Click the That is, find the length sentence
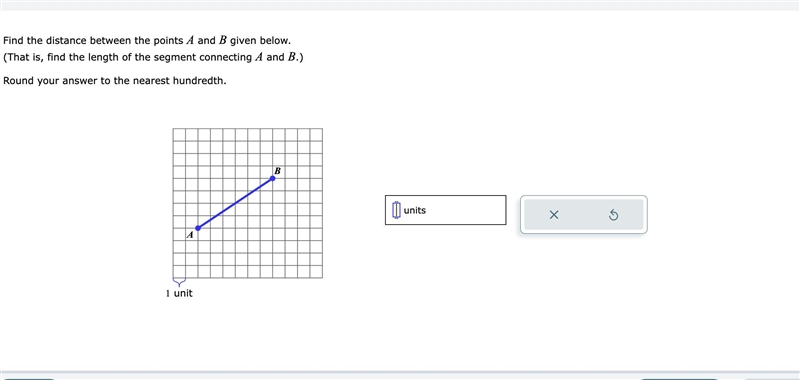 [x=153, y=57]
